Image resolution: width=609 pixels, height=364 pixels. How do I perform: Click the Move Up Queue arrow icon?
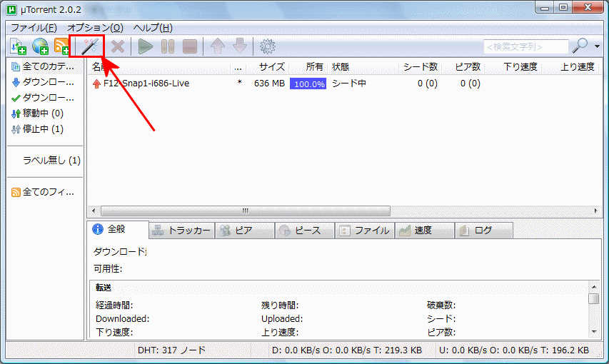click(218, 46)
